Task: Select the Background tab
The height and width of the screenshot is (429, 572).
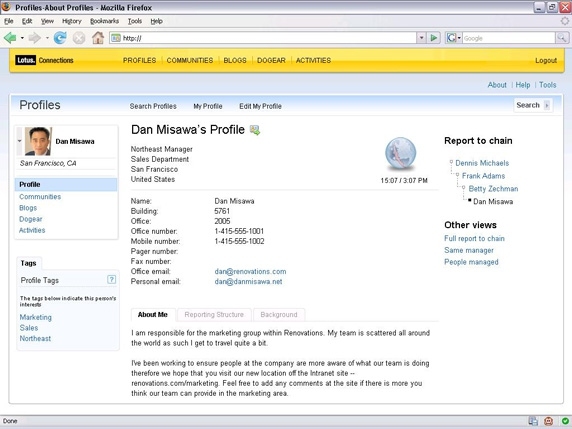Action: pyautogui.click(x=279, y=314)
